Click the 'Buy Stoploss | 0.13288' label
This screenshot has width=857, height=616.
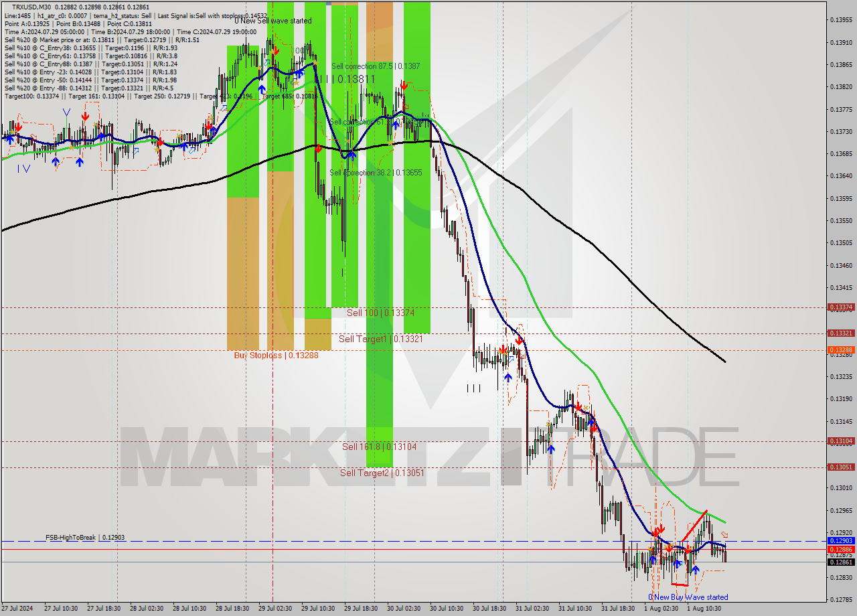pos(276,355)
